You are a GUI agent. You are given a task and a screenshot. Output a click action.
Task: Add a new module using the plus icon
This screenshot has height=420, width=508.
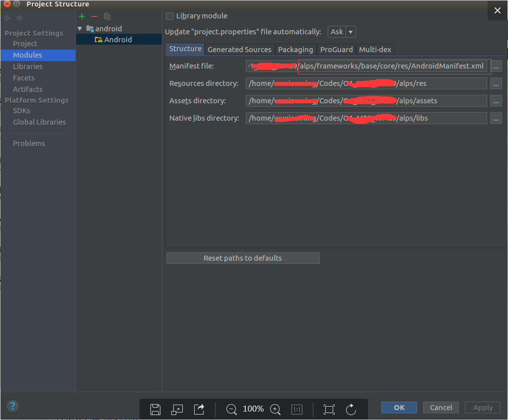pyautogui.click(x=81, y=16)
